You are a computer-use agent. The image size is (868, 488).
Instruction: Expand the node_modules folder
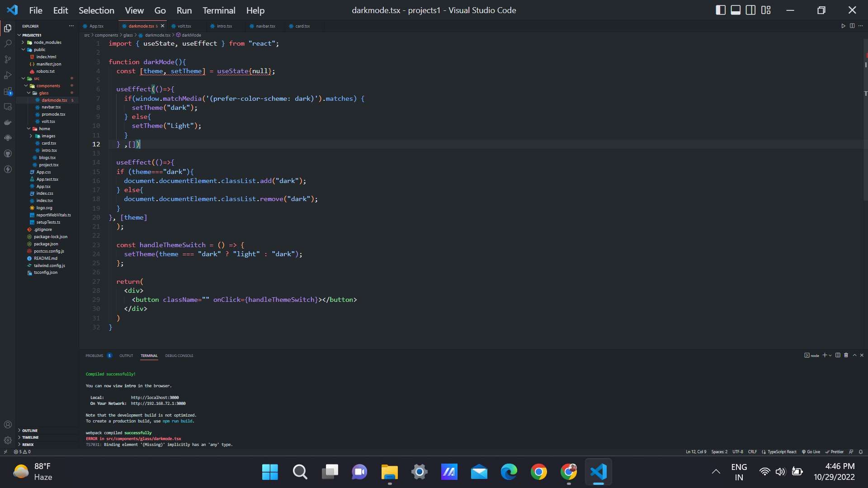tap(47, 42)
